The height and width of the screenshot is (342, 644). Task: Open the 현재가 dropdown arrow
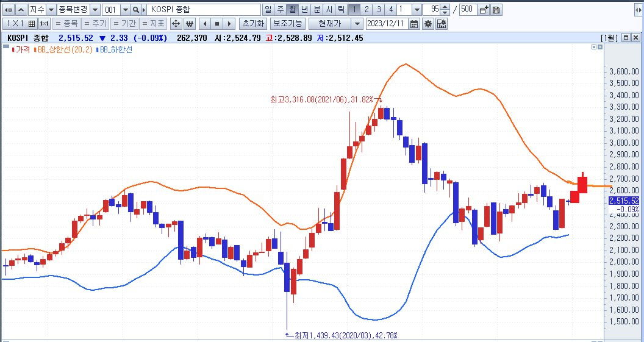[x=357, y=24]
